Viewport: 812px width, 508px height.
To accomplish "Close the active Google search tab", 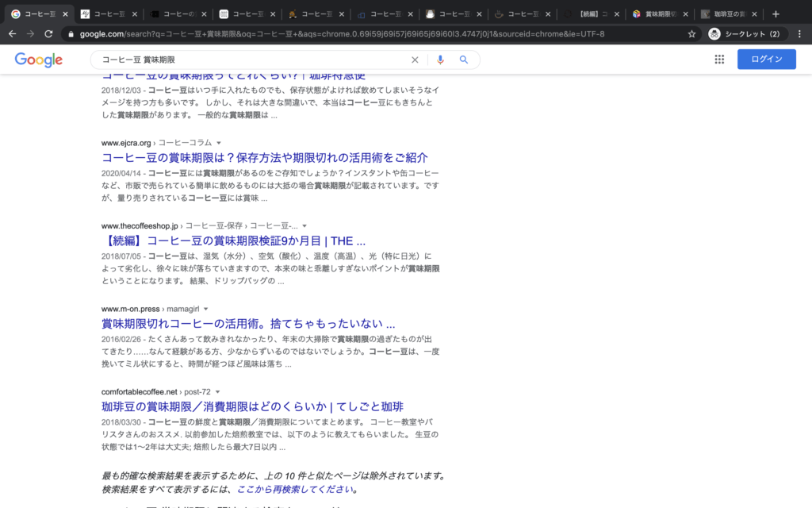I will (65, 14).
